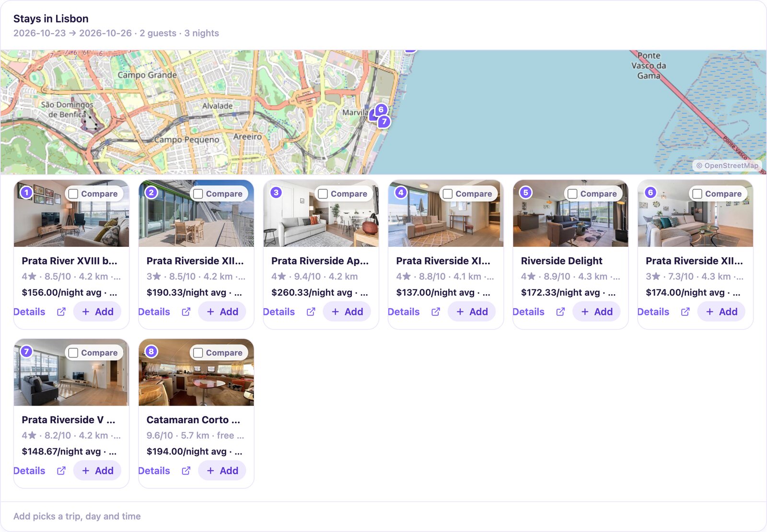767x532 pixels.
Task: Add Catamaran Corto to trip
Action: [x=222, y=471]
